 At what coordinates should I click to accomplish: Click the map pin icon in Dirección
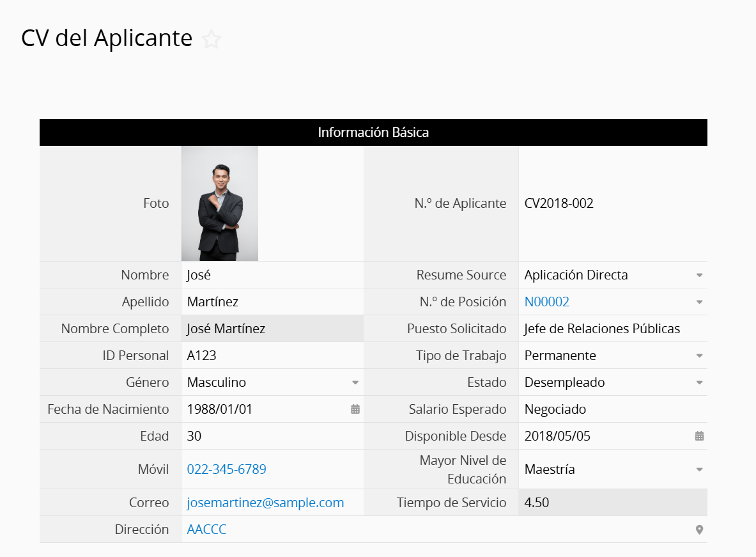699,530
